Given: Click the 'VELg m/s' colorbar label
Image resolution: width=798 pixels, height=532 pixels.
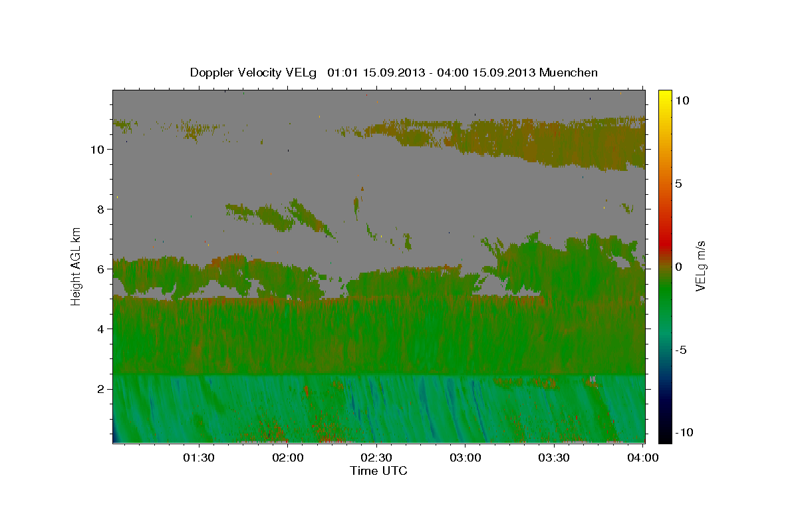Looking at the screenshot, I should (701, 265).
